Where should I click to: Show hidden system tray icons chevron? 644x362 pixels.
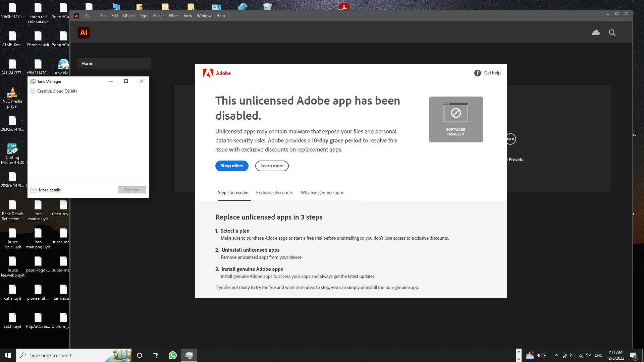pos(556,355)
